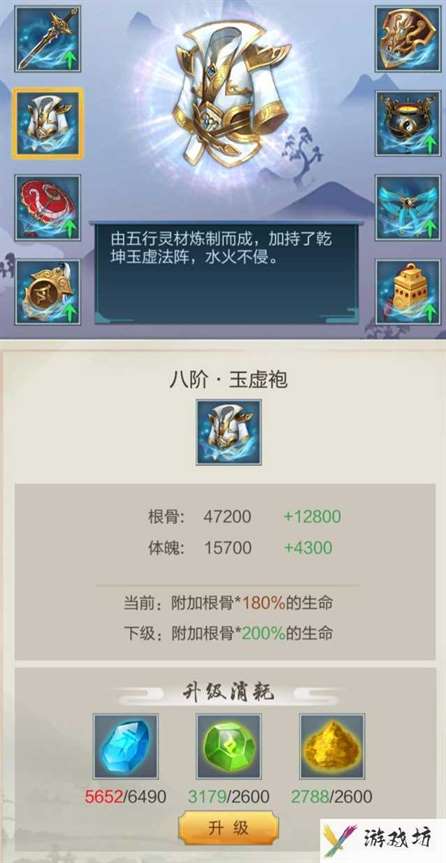This screenshot has width=446, height=863.
Task: Tap the item description text box
Action: (227, 273)
